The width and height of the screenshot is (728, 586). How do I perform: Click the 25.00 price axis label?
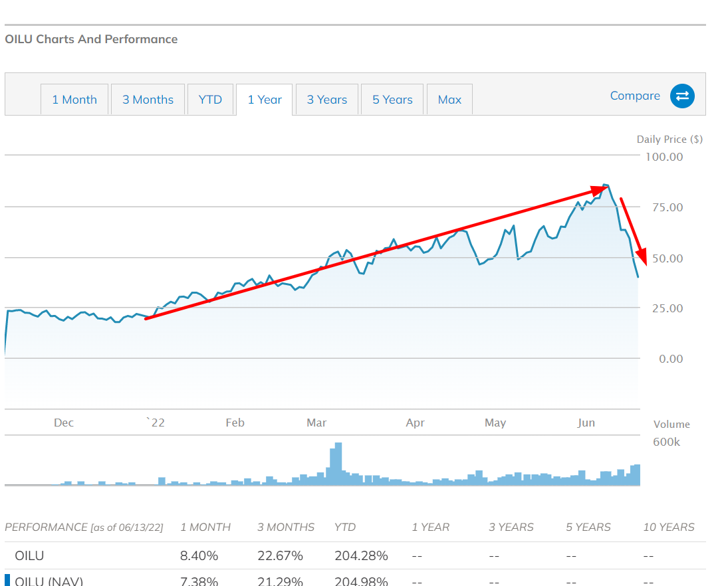tap(667, 308)
